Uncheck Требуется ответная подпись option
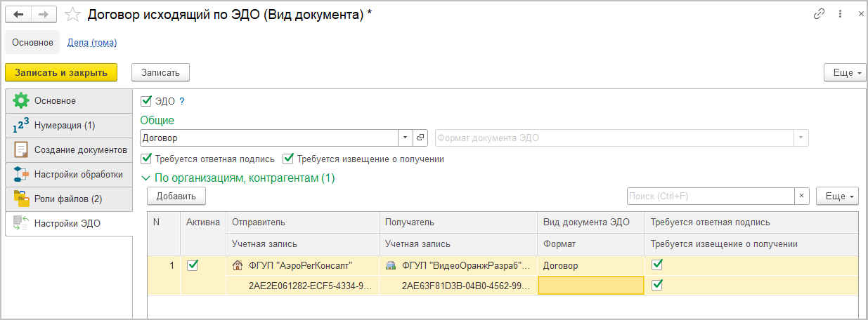Viewport: 868px width, 320px height. (x=146, y=159)
